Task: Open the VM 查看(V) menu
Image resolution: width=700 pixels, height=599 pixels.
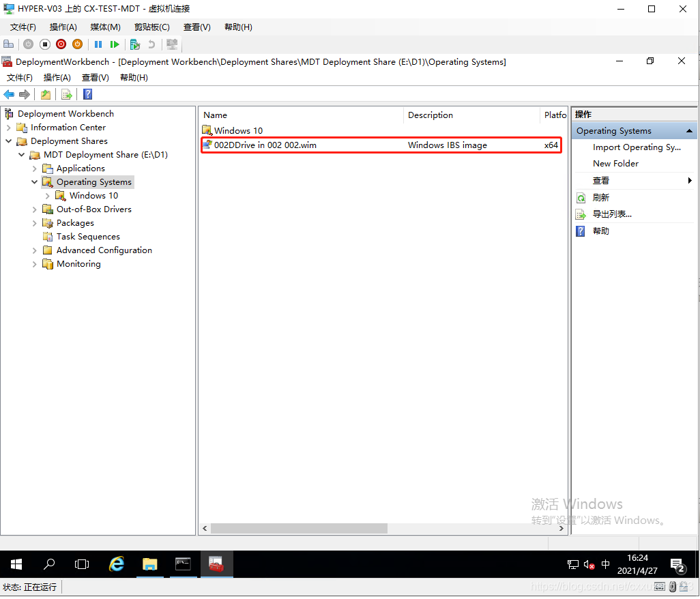Action: pyautogui.click(x=197, y=27)
